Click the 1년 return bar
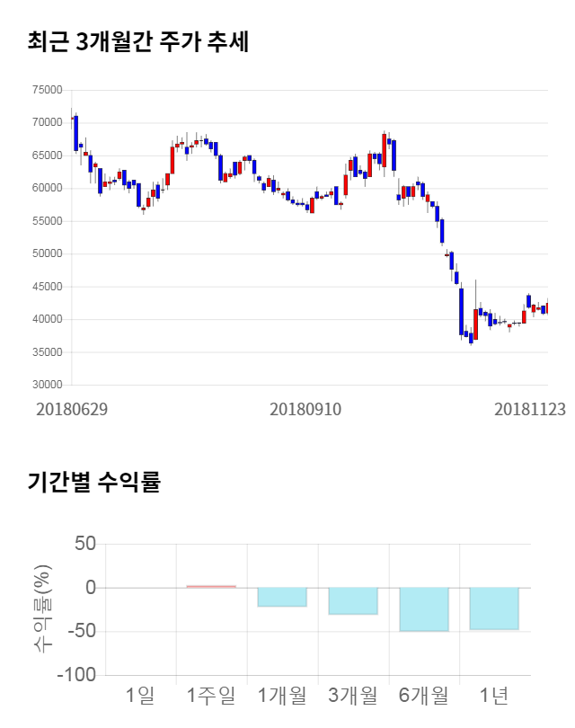 click(494, 608)
